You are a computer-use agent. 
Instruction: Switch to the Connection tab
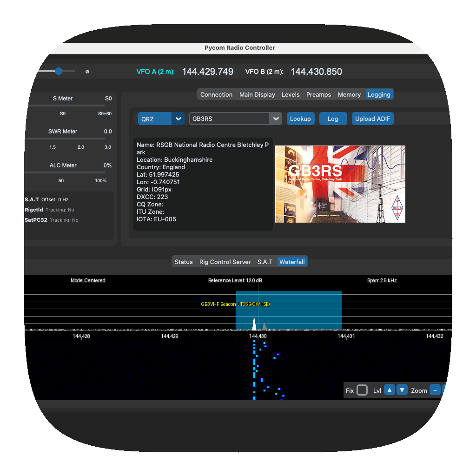(216, 94)
